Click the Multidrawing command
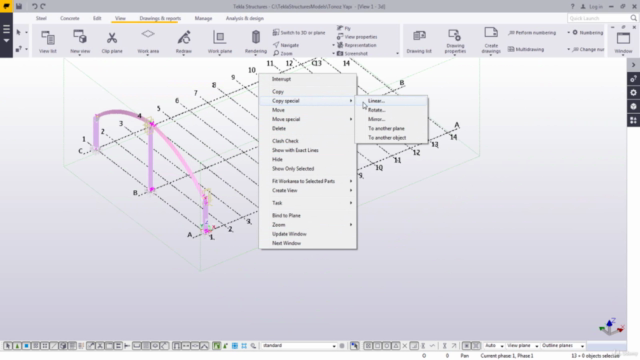 point(526,49)
